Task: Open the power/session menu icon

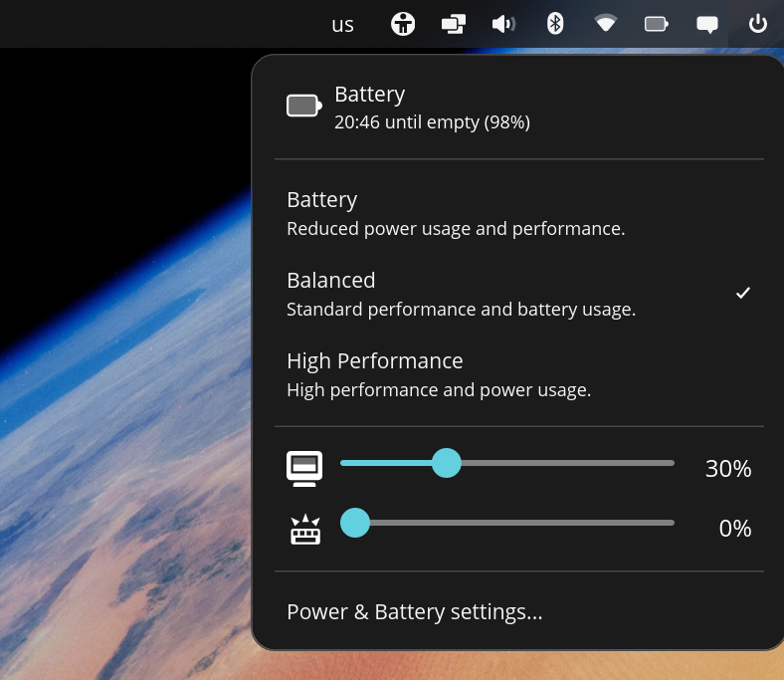Action: [758, 24]
